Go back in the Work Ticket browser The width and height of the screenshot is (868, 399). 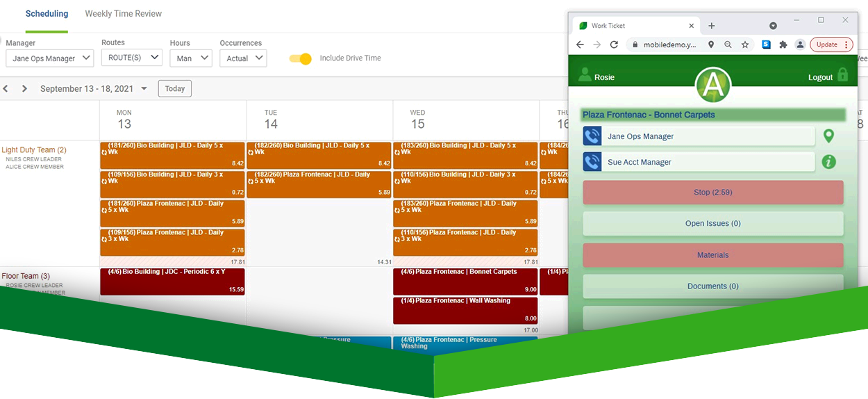point(581,44)
